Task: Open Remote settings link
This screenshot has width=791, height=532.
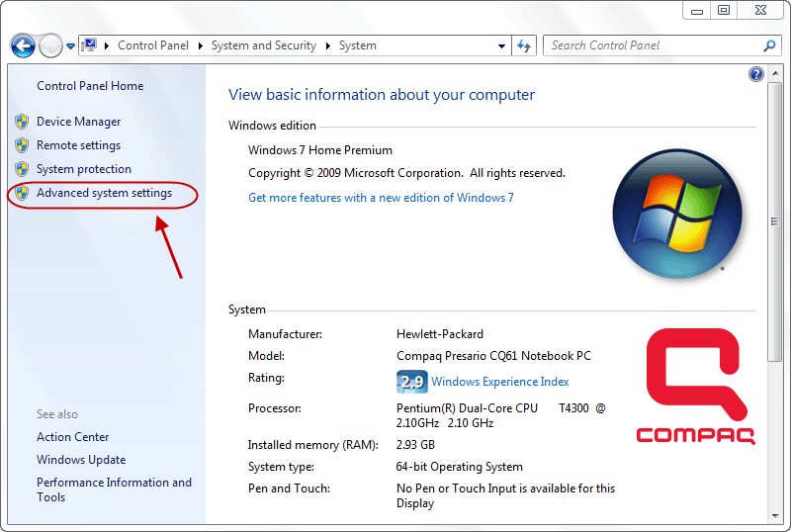Action: [79, 145]
